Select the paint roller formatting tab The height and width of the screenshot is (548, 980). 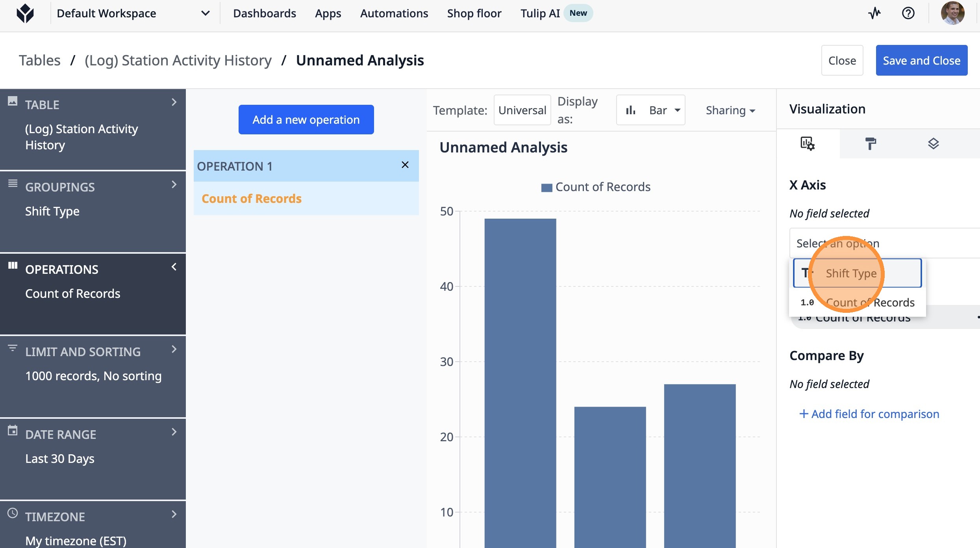coord(870,144)
